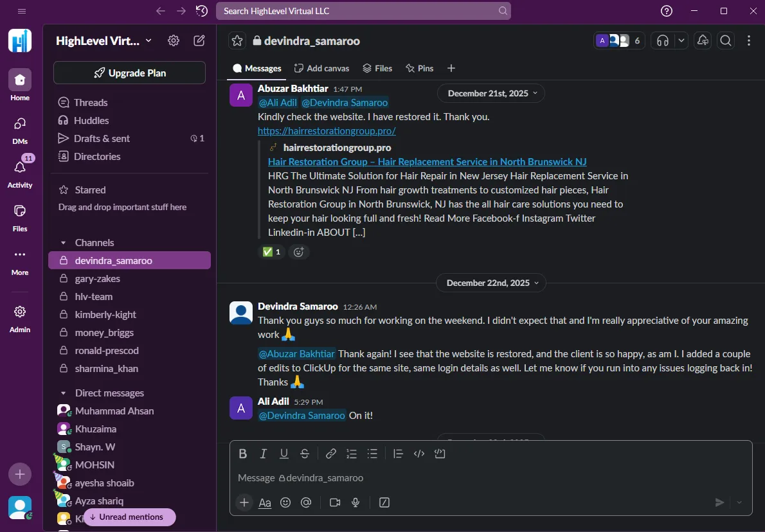
Task: Open the emoji picker in composer
Action: click(x=285, y=502)
